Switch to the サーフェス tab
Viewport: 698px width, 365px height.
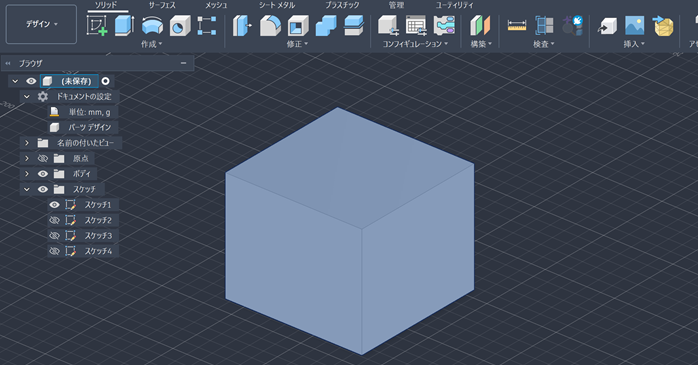pyautogui.click(x=162, y=5)
